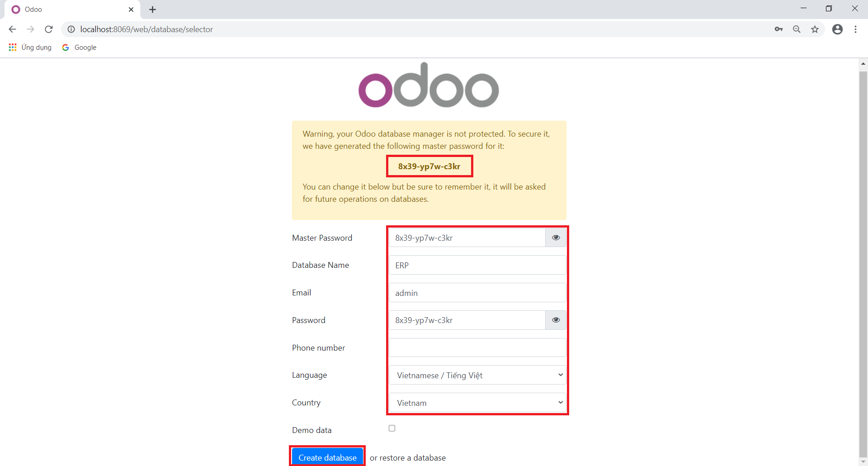Click inside the Phone number field
Viewport: 868px width, 466px height.
tap(477, 347)
